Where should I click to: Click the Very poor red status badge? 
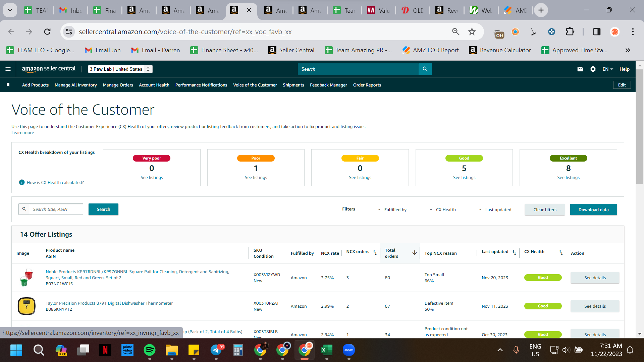[x=152, y=158]
